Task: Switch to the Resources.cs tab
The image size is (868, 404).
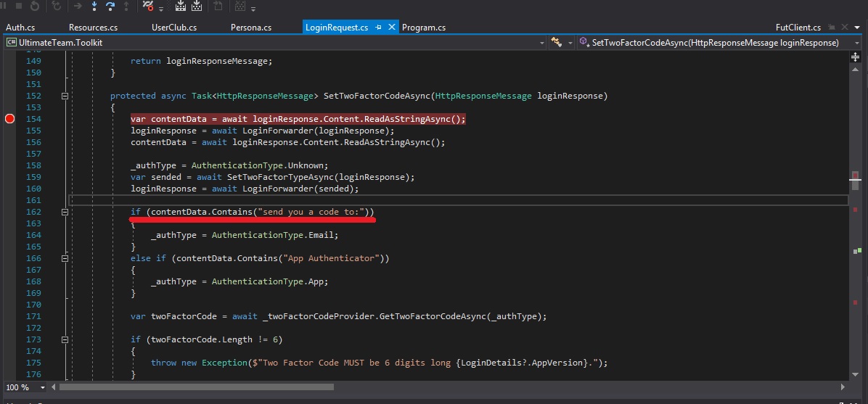Action: click(x=93, y=27)
